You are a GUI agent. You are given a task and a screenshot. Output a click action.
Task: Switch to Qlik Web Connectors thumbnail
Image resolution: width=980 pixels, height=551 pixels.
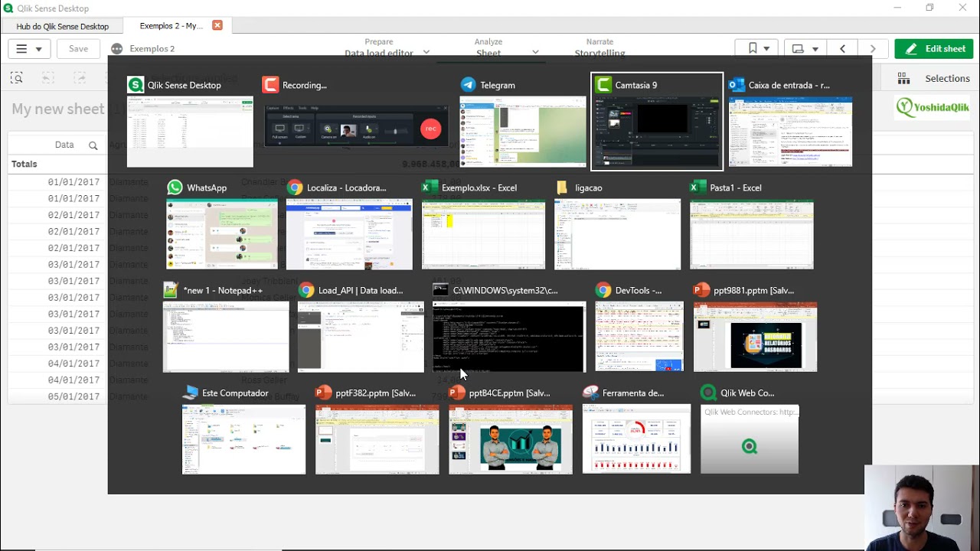750,439
